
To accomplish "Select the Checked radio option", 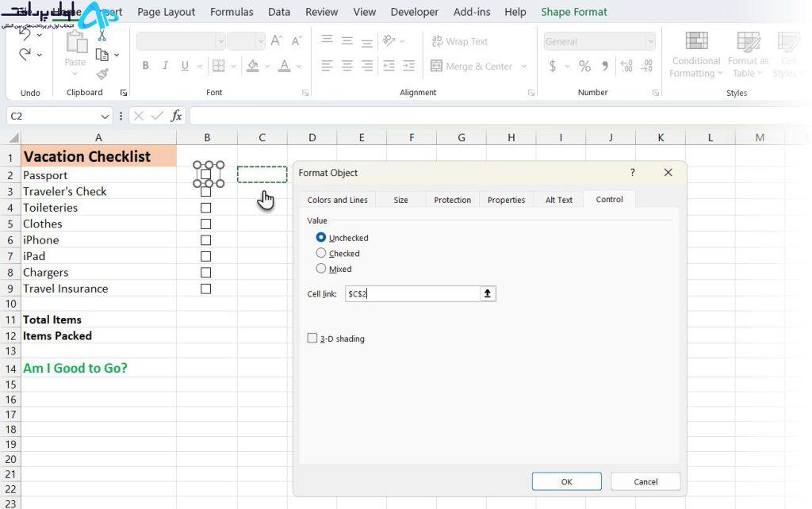I will 321,253.
